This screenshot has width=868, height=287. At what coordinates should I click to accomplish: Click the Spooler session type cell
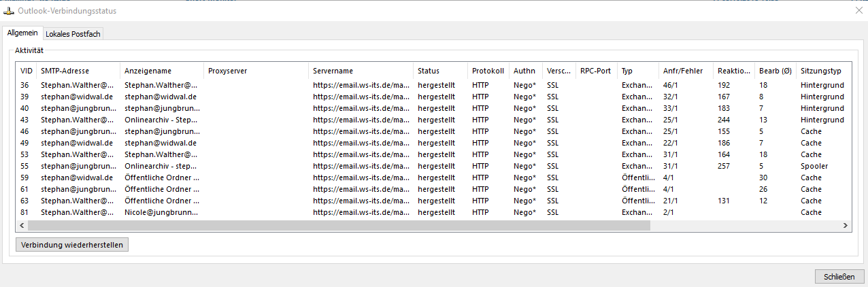point(814,167)
